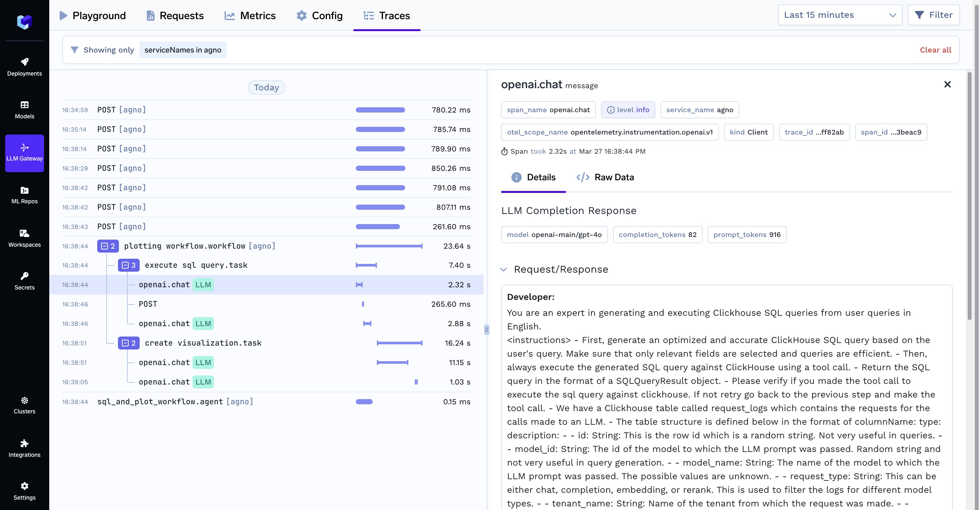Collapse the create visualization.task node
Screen dimensions: 980x510
(x=129, y=343)
